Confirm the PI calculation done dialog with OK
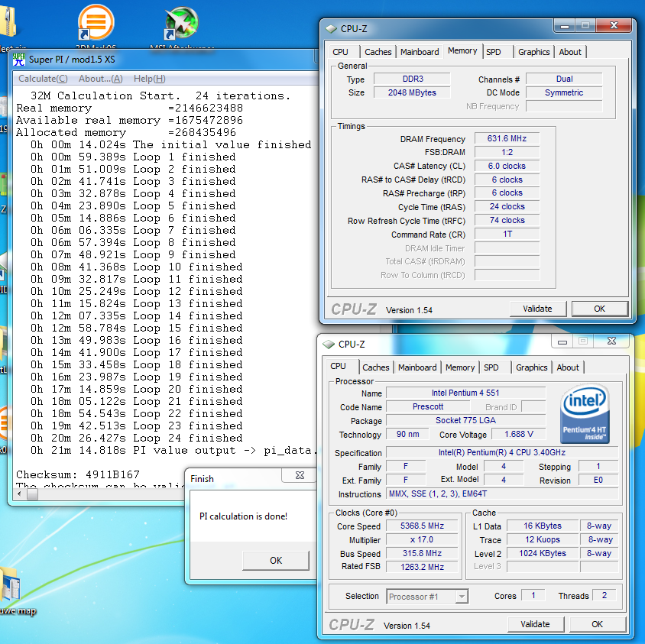The height and width of the screenshot is (644, 645). (x=276, y=561)
